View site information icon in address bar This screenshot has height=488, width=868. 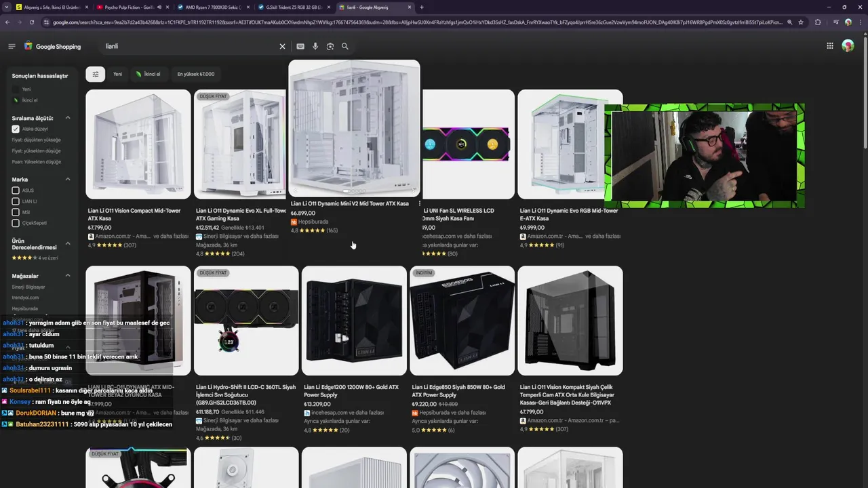click(47, 22)
